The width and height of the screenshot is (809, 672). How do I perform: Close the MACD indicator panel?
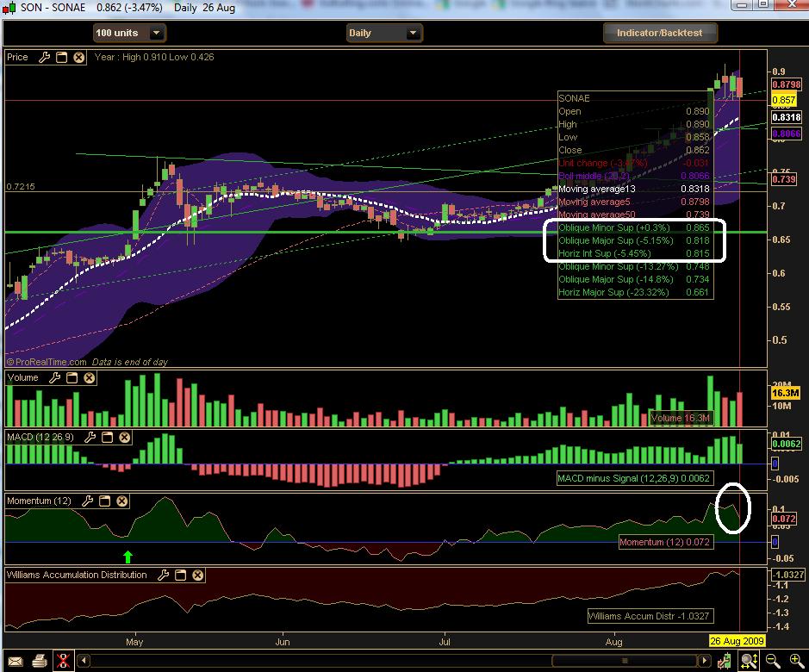click(x=124, y=438)
